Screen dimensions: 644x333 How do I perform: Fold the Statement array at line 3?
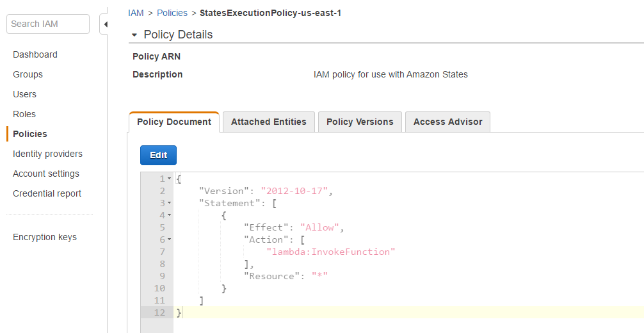pyautogui.click(x=169, y=203)
